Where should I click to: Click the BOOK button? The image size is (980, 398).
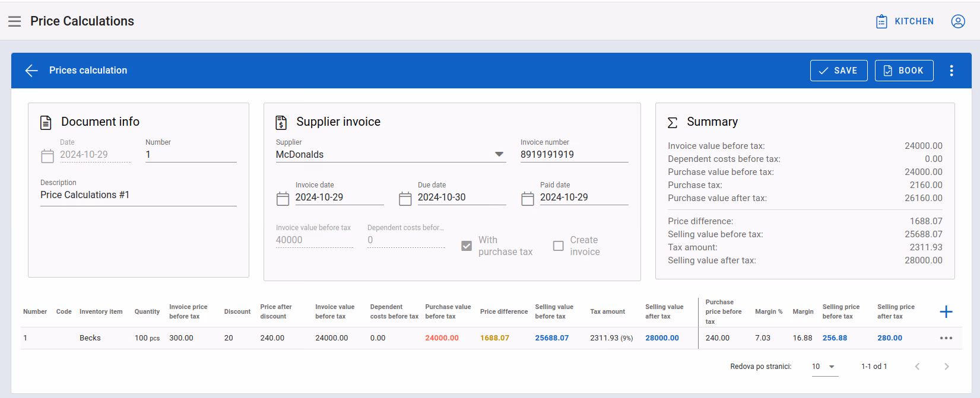click(x=904, y=71)
